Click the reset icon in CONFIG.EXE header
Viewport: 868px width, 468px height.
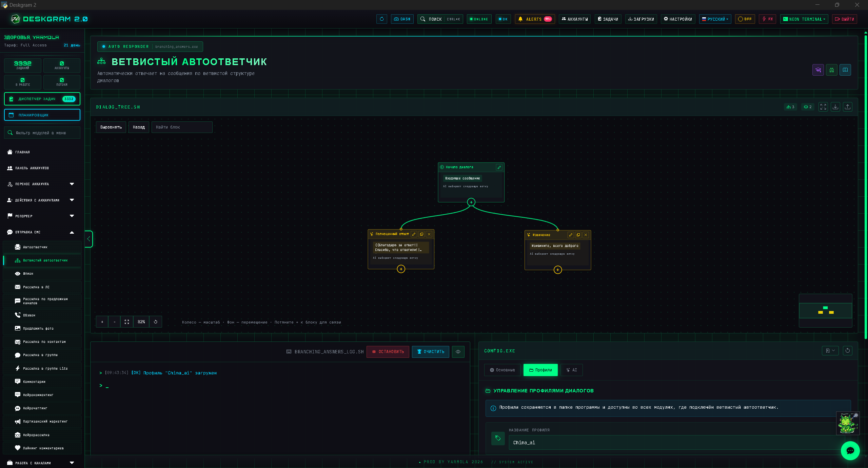pos(848,351)
